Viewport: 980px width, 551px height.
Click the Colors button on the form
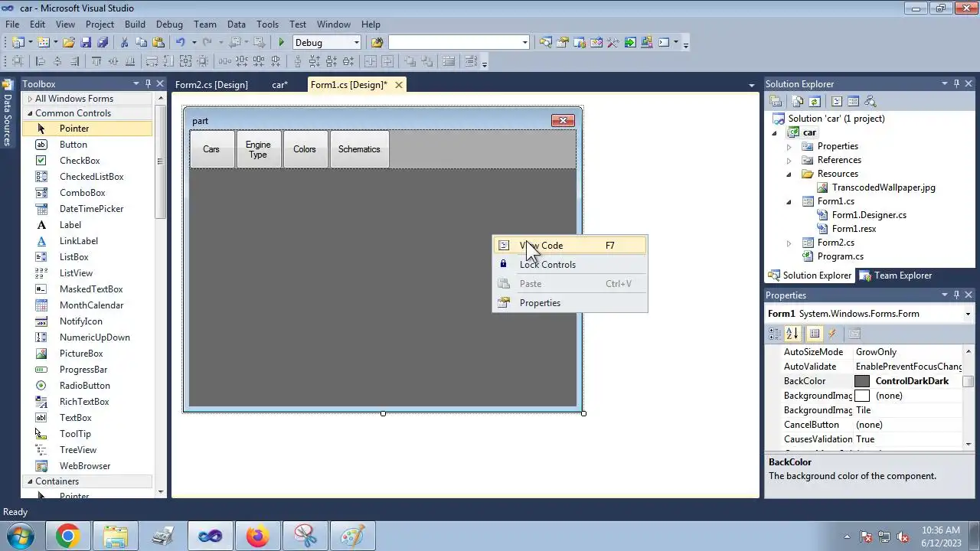coord(305,149)
